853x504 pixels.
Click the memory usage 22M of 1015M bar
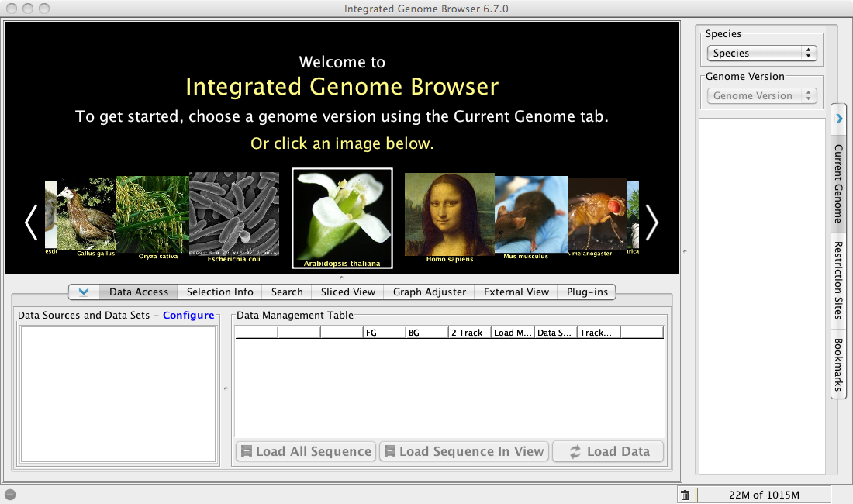click(764, 495)
